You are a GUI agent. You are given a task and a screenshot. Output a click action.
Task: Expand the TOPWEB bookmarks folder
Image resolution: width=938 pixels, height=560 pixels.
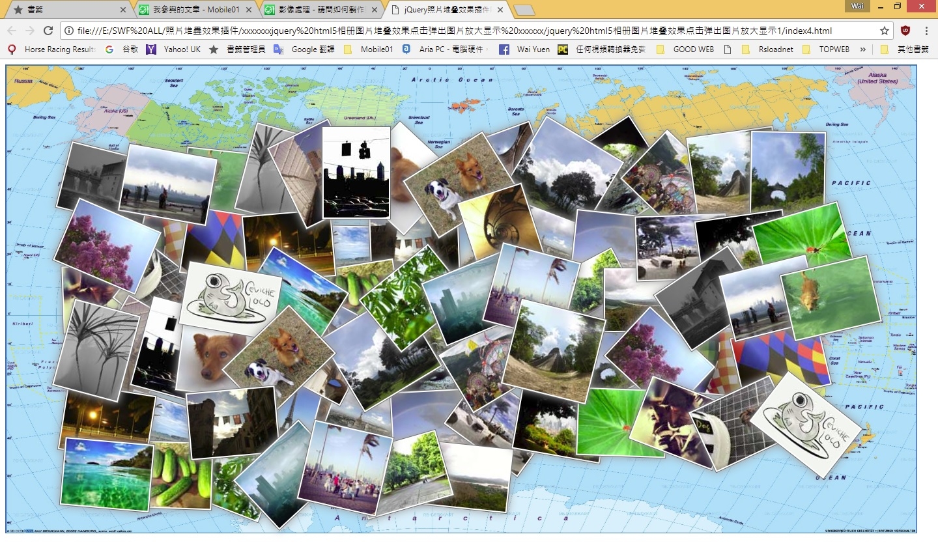[826, 49]
